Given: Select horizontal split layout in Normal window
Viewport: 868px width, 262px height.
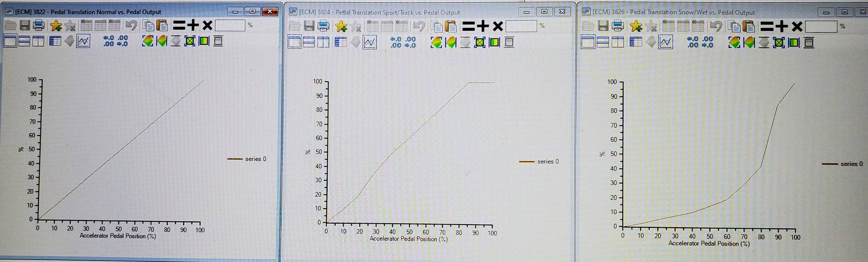Looking at the screenshot, I should (24, 42).
